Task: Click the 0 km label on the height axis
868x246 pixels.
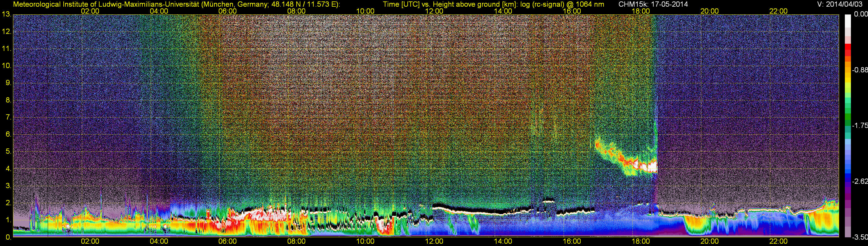Action: tap(8, 237)
